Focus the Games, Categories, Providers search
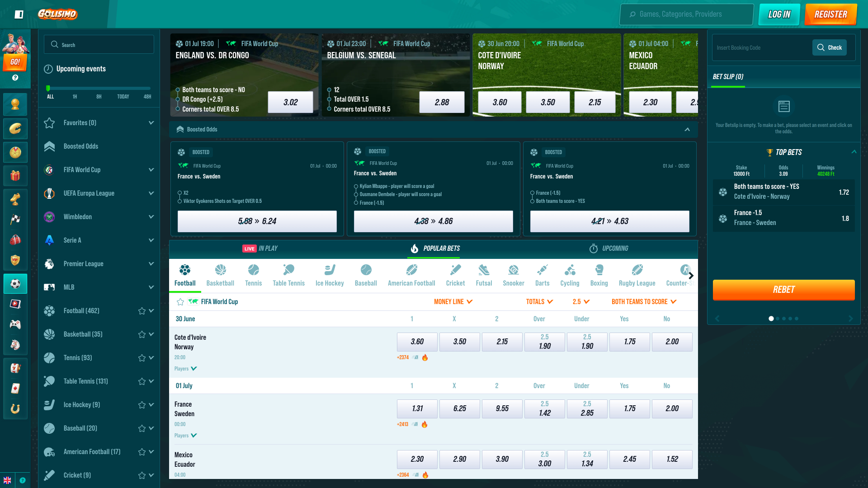Screen dimensions: 868x488 [686, 14]
